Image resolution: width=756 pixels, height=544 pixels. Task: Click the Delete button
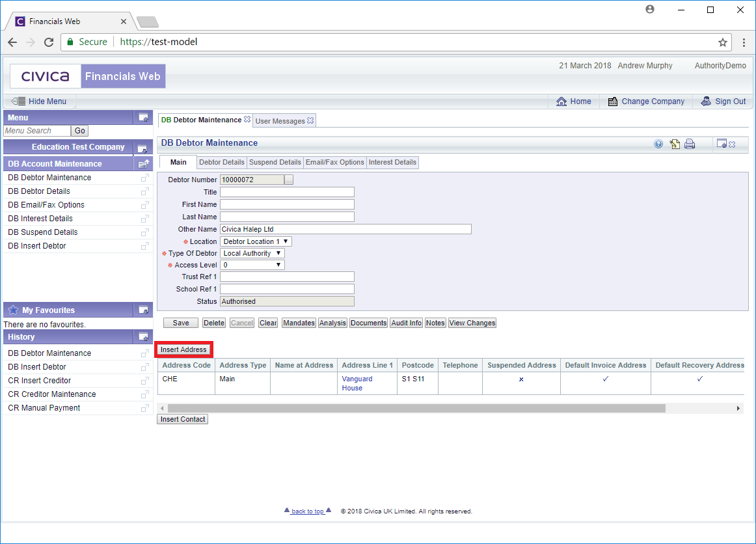(213, 323)
